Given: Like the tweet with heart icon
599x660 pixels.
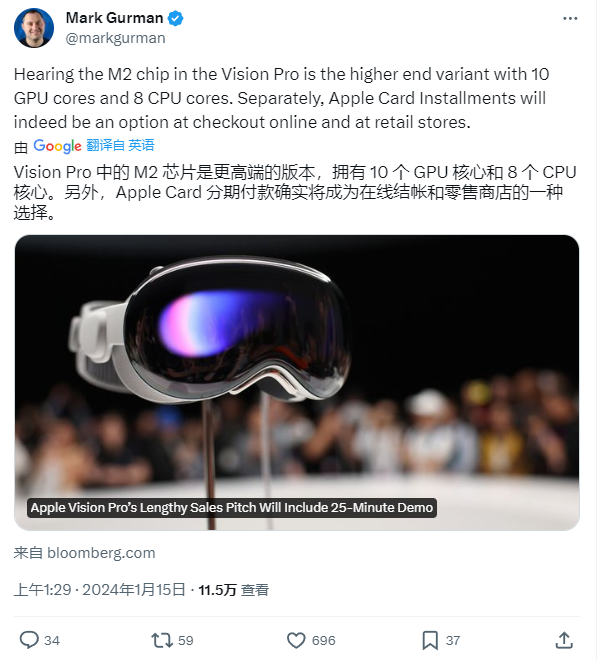Looking at the screenshot, I should [297, 641].
